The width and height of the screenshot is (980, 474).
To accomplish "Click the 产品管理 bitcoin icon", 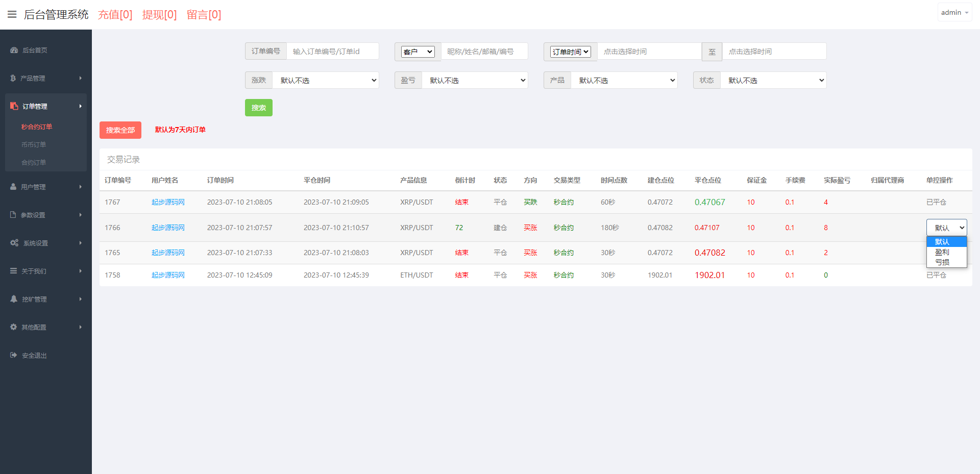I will (x=13, y=78).
